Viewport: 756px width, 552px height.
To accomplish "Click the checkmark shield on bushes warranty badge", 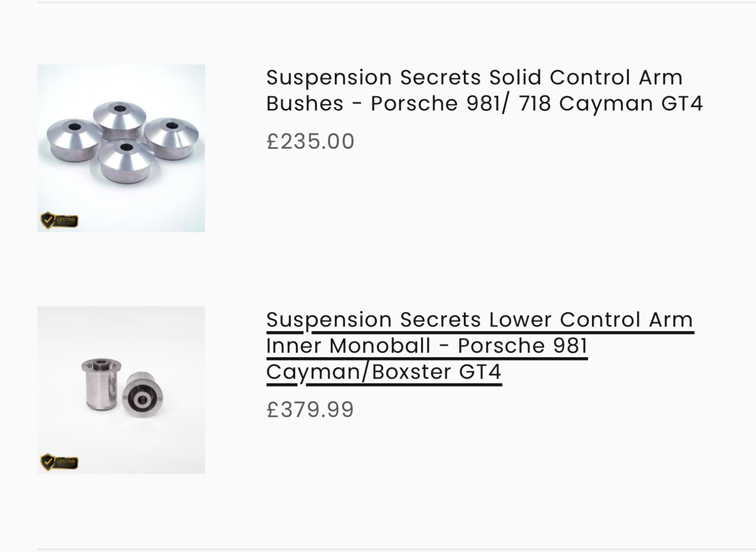I will tap(48, 221).
